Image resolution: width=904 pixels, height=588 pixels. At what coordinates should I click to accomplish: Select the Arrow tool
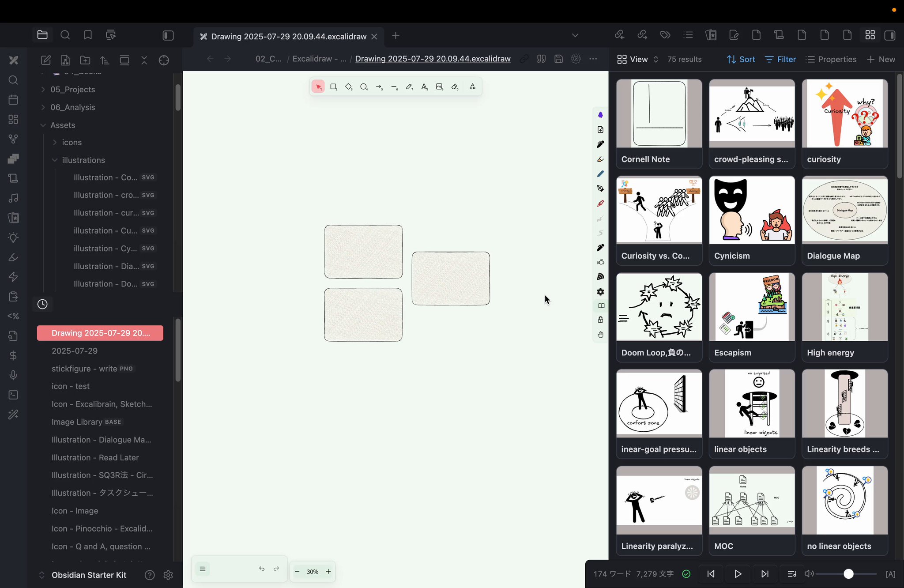pos(379,87)
